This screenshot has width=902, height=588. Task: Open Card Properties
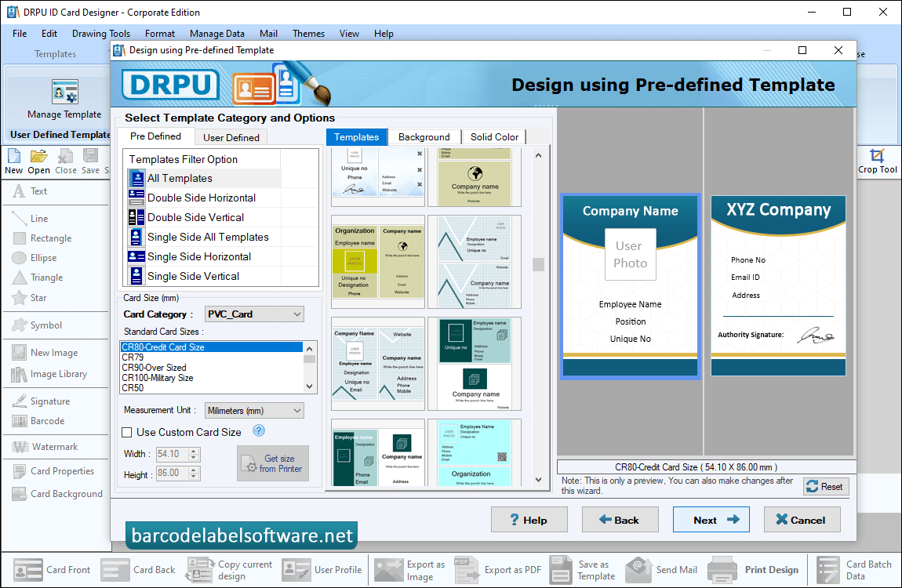[53, 471]
